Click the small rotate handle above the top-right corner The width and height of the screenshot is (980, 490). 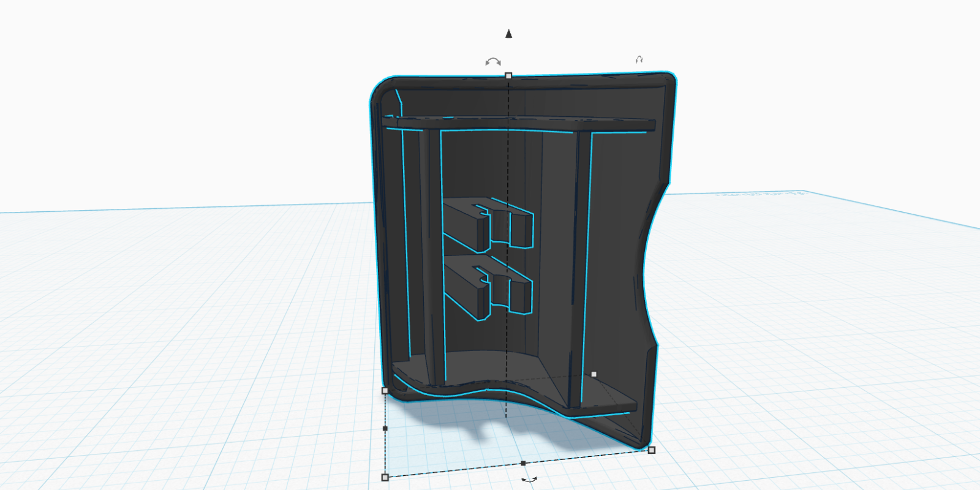pyautogui.click(x=639, y=59)
